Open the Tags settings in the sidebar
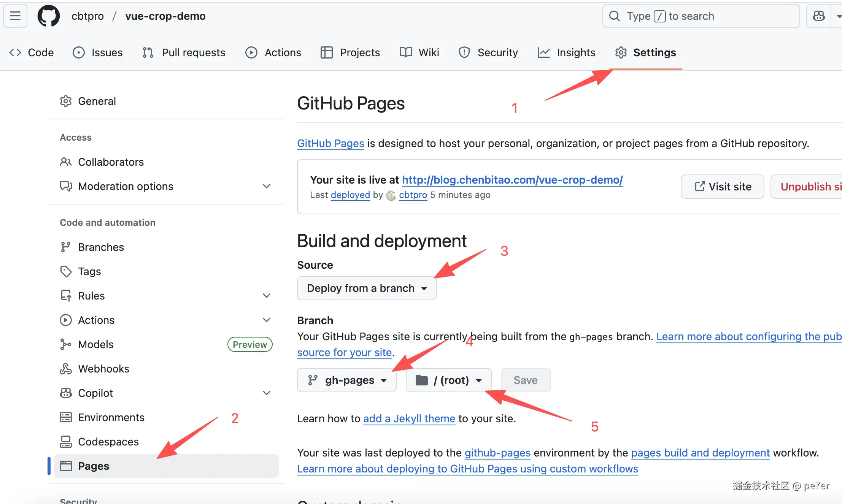 pyautogui.click(x=89, y=271)
